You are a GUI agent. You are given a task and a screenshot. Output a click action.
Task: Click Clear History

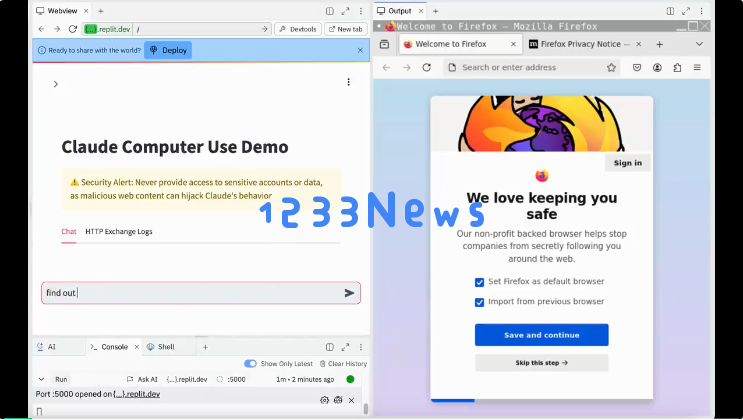pos(343,364)
